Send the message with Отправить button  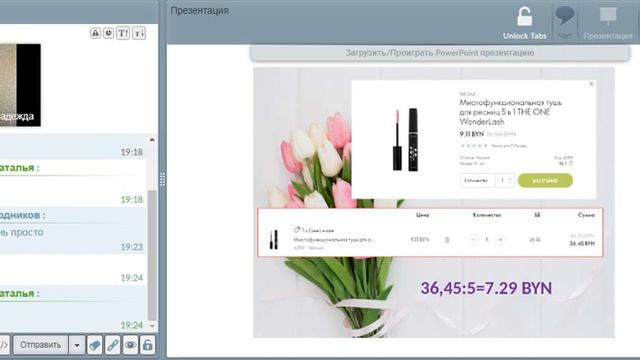pyautogui.click(x=40, y=345)
